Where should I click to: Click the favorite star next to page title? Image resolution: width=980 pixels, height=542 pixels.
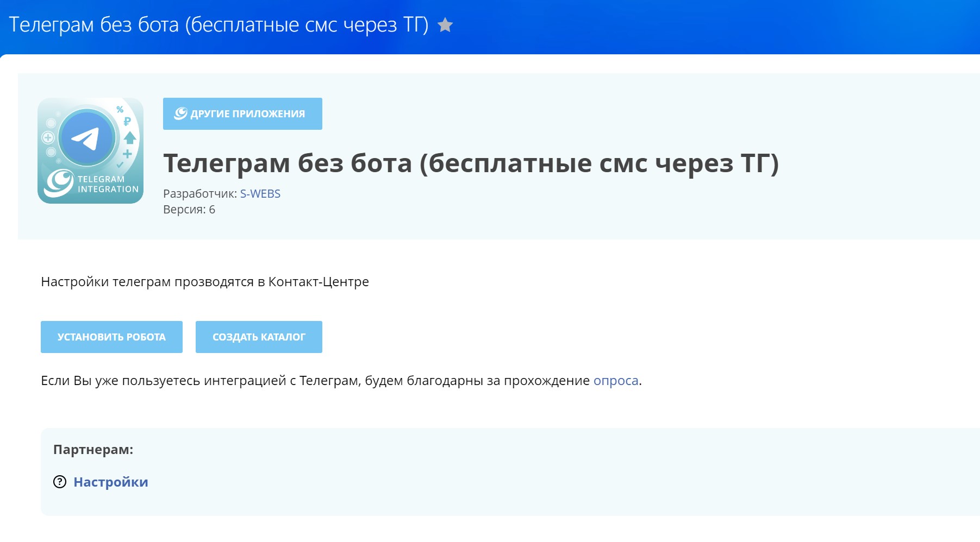445,25
